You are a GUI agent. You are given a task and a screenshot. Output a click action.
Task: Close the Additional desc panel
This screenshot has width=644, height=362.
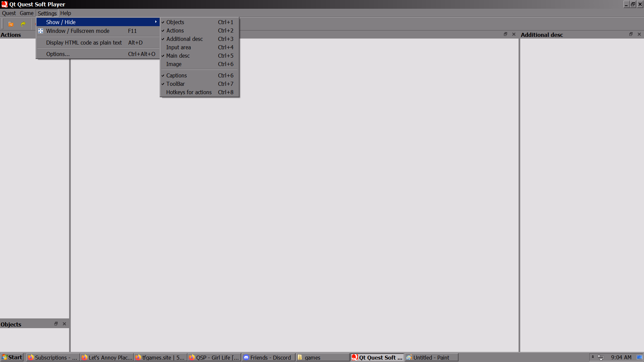pyautogui.click(x=639, y=34)
